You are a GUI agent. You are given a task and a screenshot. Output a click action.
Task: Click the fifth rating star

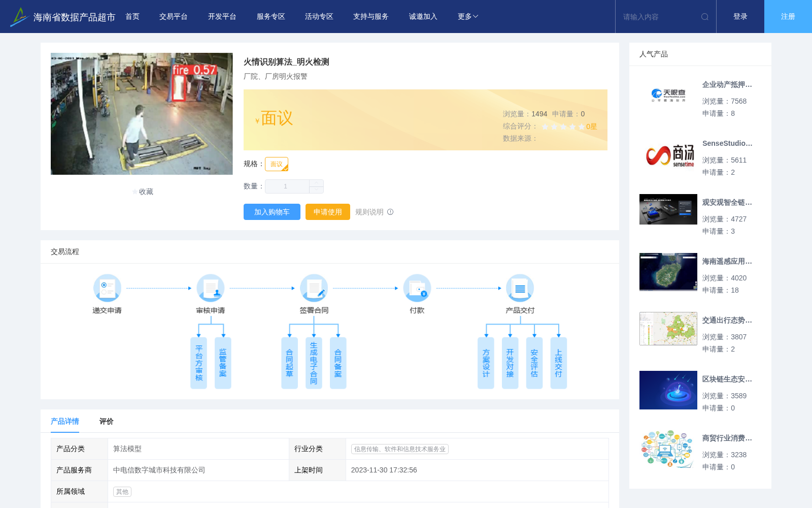click(x=582, y=126)
